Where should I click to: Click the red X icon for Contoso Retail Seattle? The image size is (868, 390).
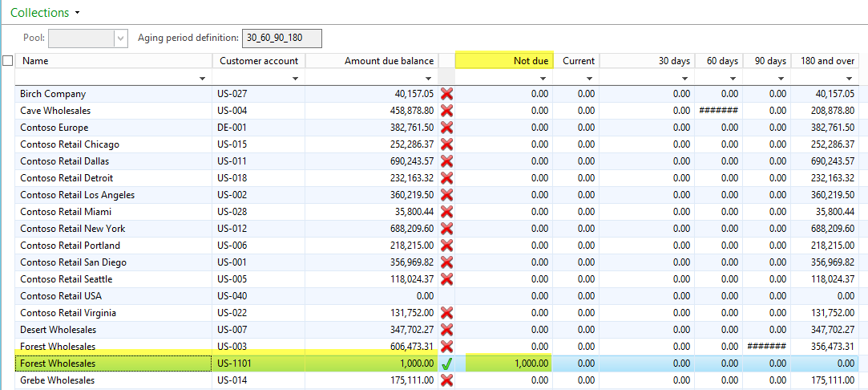tap(446, 279)
